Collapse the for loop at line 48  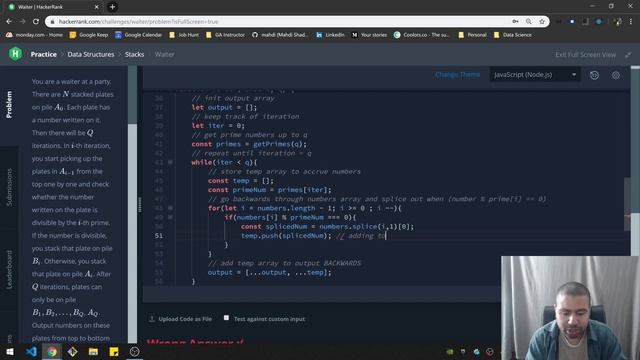170,208
